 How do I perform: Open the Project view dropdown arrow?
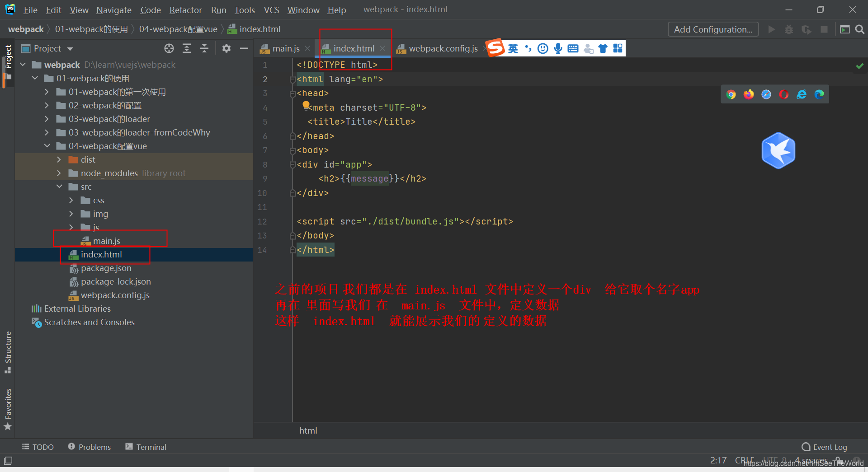pyautogui.click(x=70, y=49)
